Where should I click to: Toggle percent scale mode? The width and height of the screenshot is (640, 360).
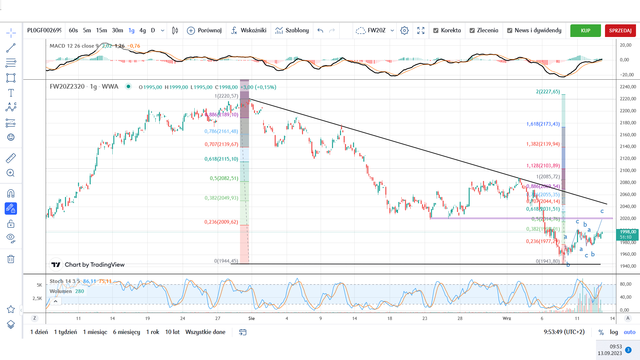pos(601,332)
